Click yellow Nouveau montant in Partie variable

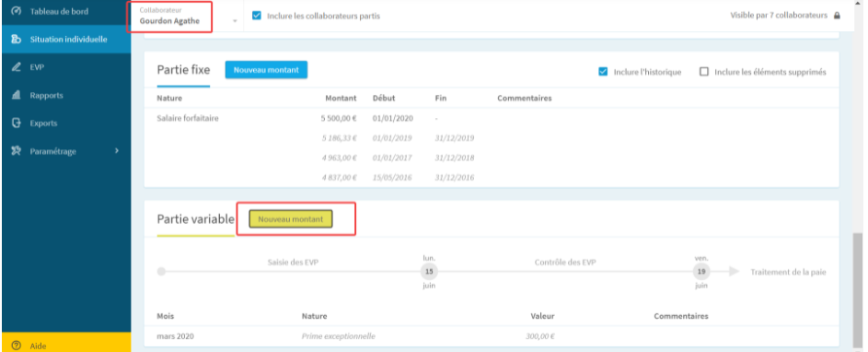coord(291,219)
